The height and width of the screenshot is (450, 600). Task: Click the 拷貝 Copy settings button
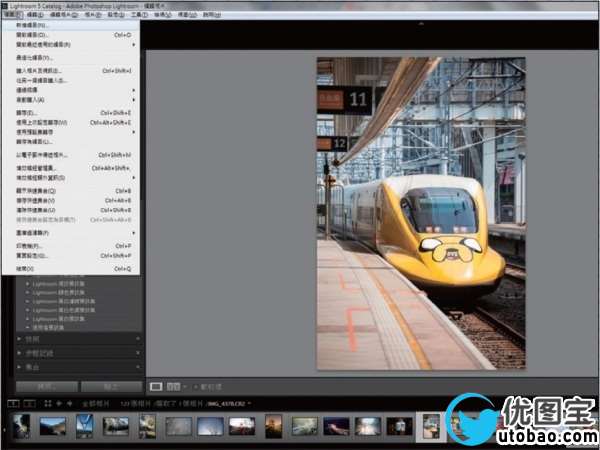[47, 386]
